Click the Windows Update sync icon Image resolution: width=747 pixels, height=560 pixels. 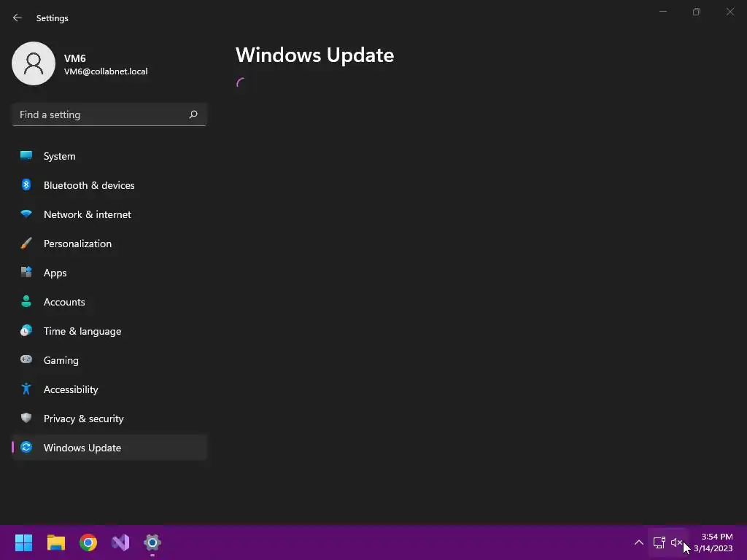point(26,447)
